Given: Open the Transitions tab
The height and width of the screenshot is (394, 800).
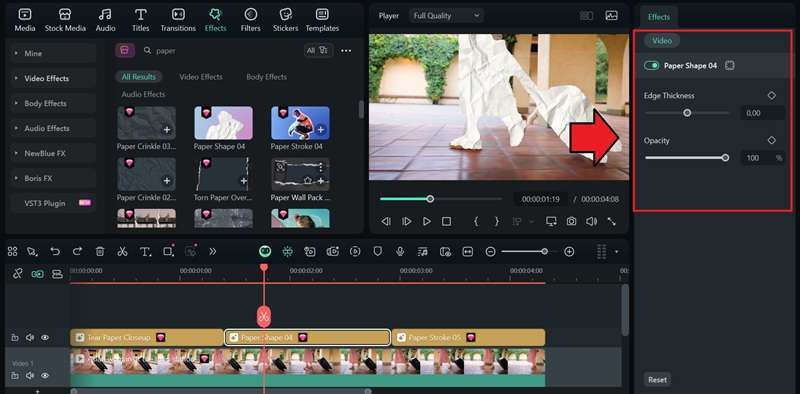Looking at the screenshot, I should (x=178, y=20).
